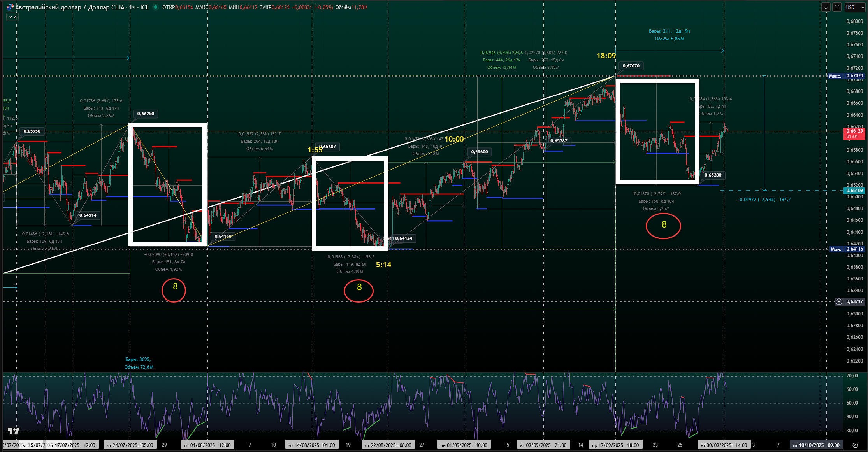Click the green market status dot
The image size is (868, 452).
156,7
